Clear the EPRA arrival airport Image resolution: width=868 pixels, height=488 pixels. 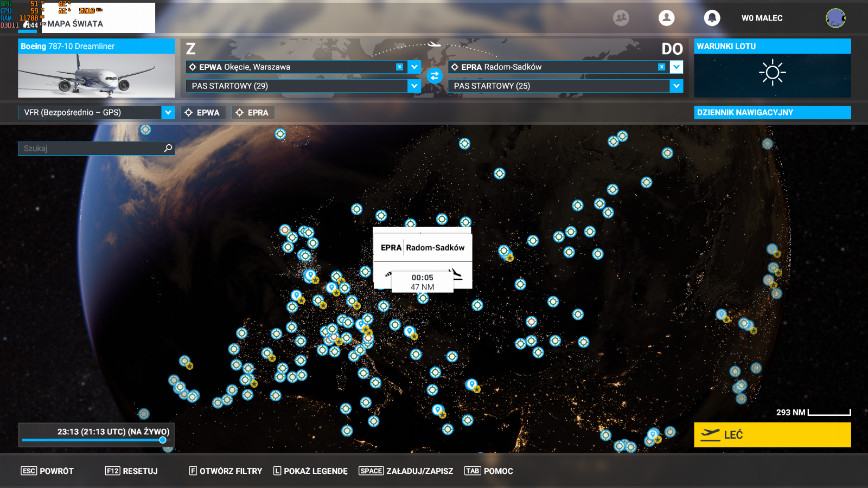click(x=661, y=67)
